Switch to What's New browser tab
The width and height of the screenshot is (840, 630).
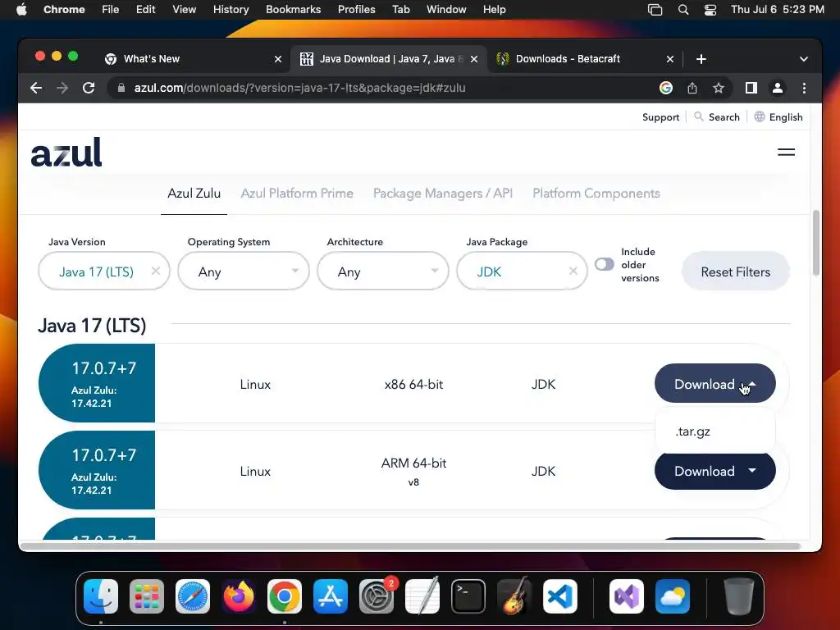[x=194, y=59]
